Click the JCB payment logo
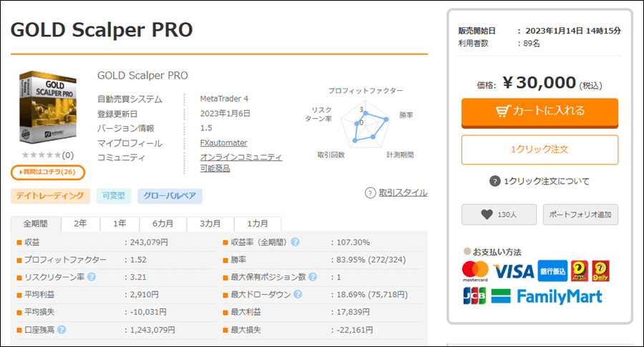 474,295
